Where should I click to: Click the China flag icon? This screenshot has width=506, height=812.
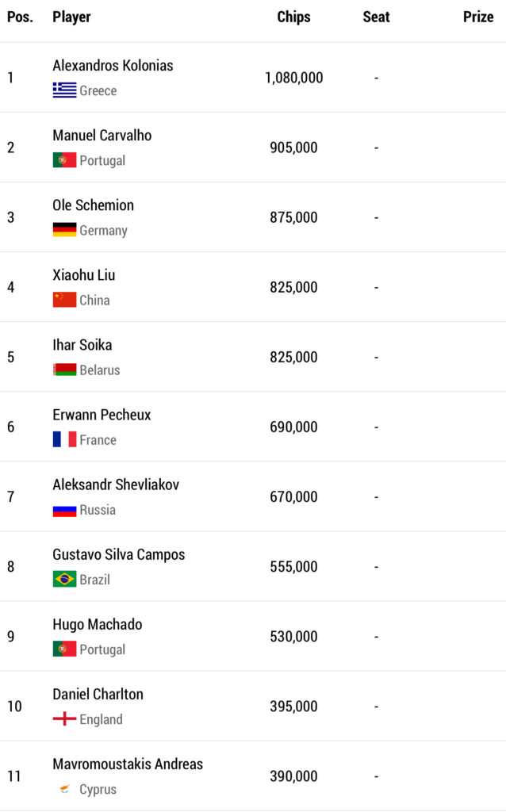[x=64, y=300]
